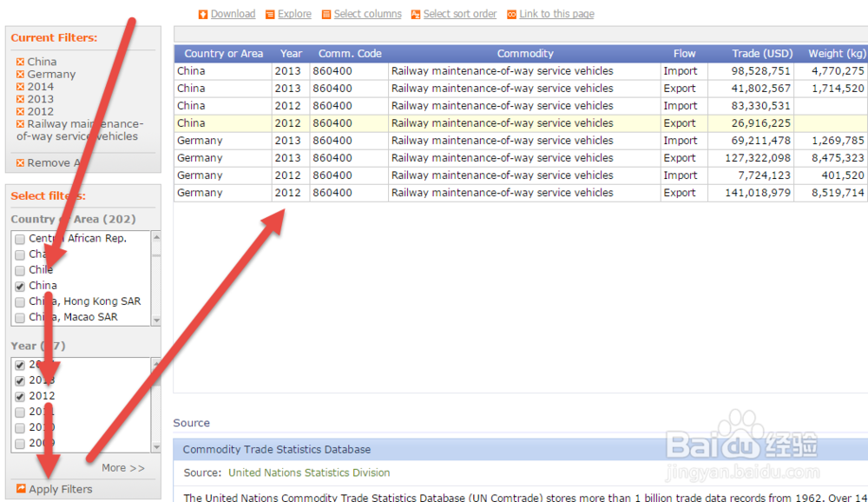Click the Commodity column header
Viewport: 868px width, 502px height.
point(525,54)
